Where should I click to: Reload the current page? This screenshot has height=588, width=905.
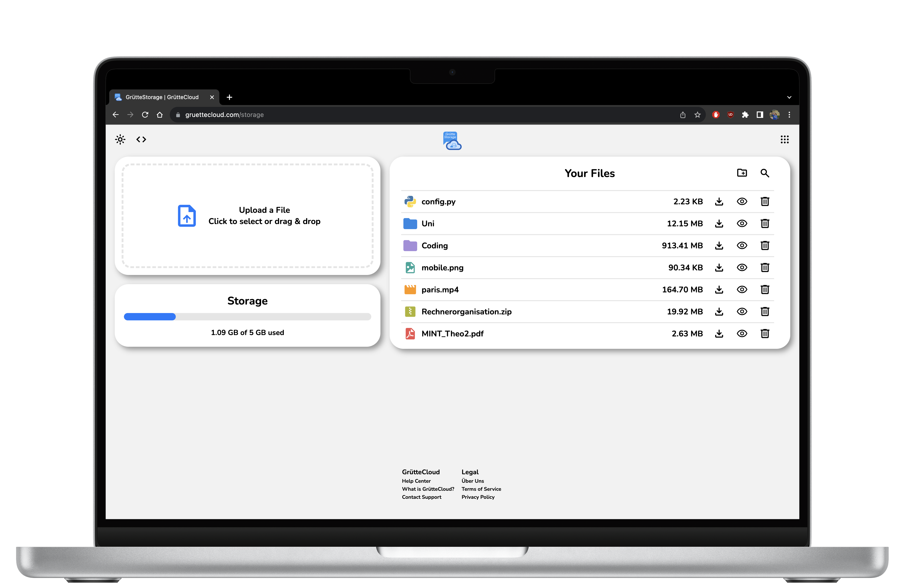pos(145,115)
